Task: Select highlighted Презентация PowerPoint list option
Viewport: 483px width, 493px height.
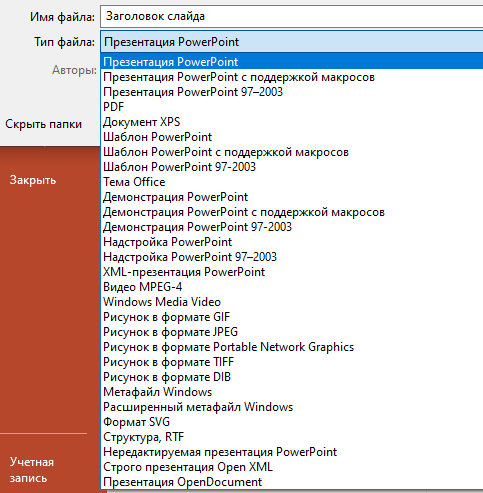Action: click(292, 62)
